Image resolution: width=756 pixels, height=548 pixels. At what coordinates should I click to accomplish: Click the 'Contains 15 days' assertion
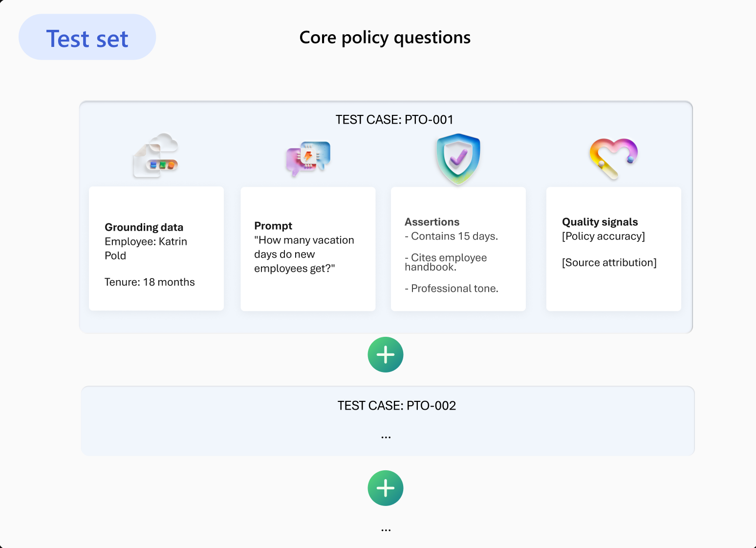452,236
